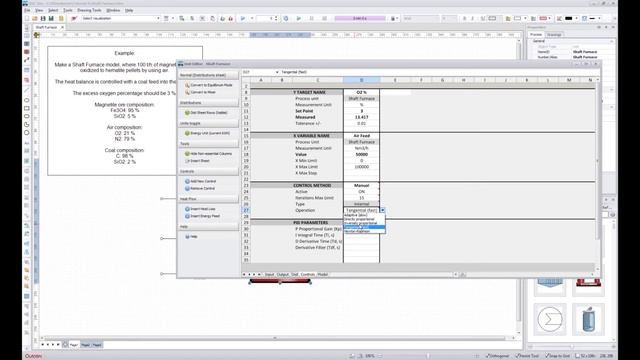Collapse the Heat Flow section header
Viewport: 640px width, 360px height.
click(x=209, y=199)
